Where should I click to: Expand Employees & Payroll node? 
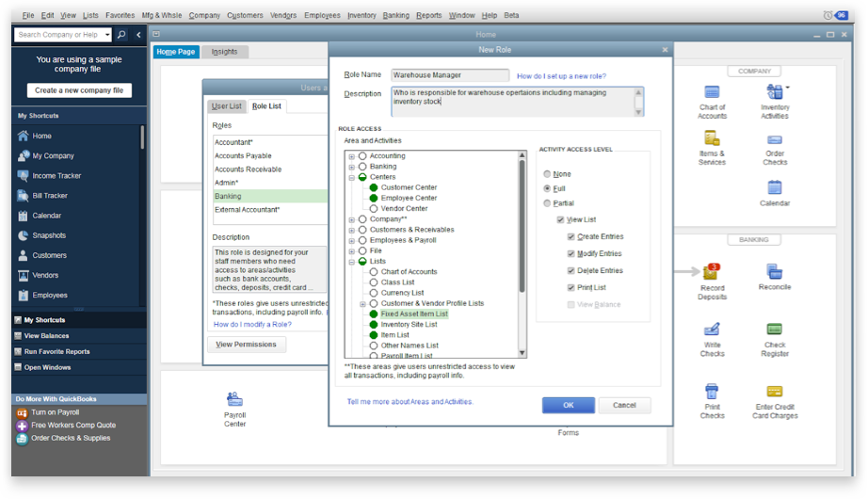[351, 241]
